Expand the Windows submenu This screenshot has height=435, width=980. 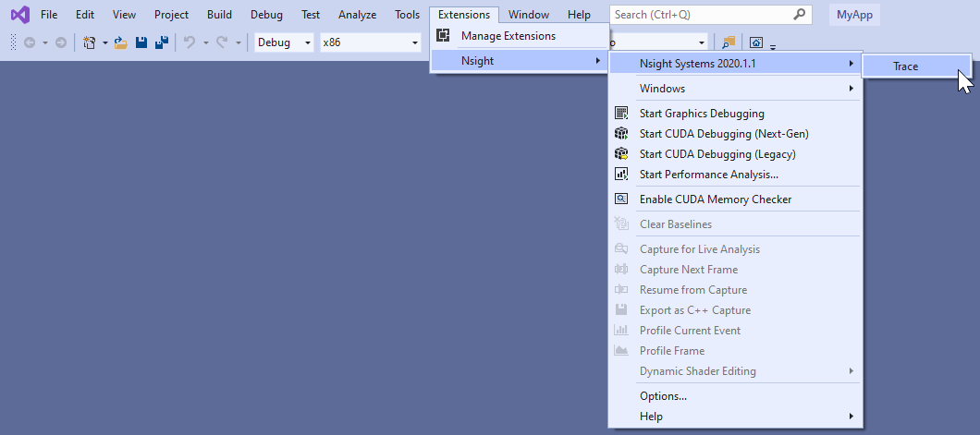[x=736, y=89]
